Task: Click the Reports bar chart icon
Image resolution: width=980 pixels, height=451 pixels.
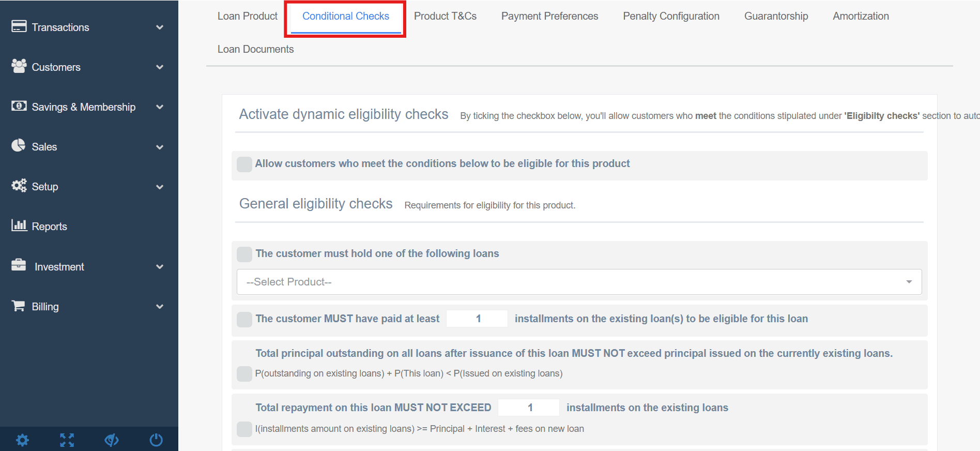Action: pos(19,225)
